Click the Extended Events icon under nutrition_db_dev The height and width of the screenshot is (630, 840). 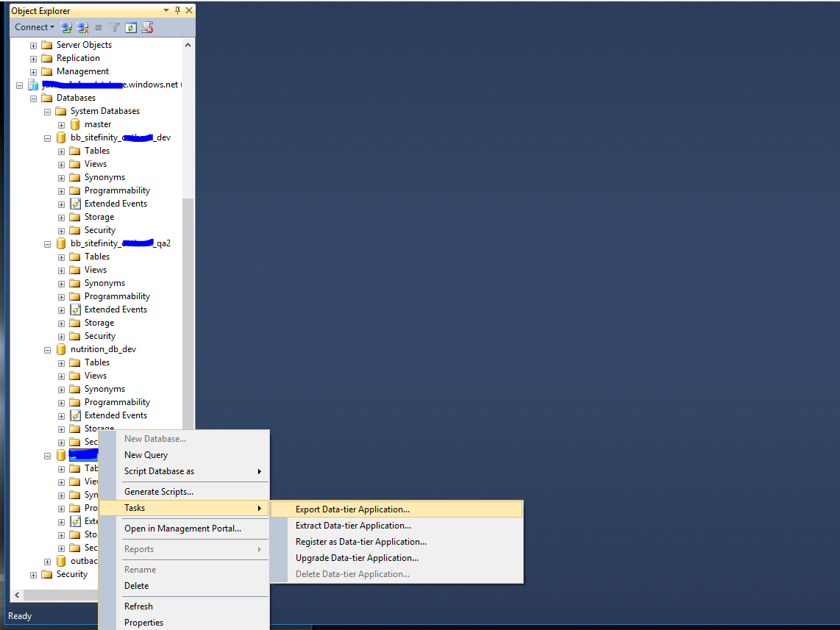pyautogui.click(x=76, y=415)
